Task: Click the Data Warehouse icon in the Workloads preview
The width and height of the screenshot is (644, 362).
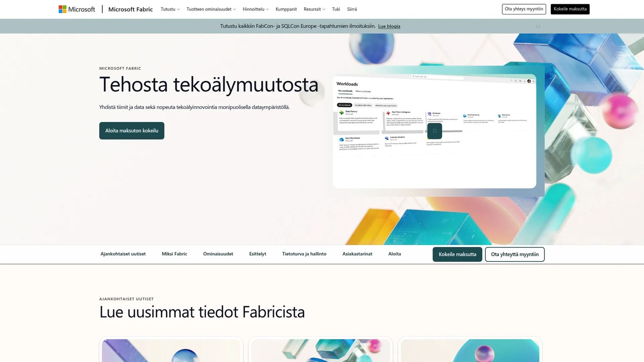Action: click(x=342, y=139)
